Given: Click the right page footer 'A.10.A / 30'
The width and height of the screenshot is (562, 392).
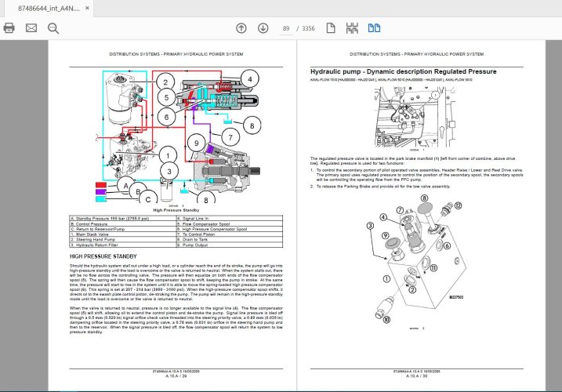Looking at the screenshot, I should point(416,376).
